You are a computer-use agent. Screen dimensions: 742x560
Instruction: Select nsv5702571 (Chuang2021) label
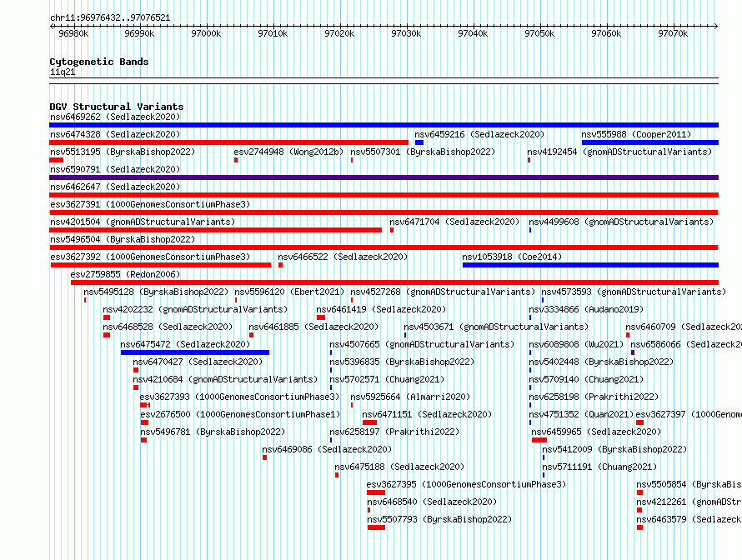pos(387,379)
